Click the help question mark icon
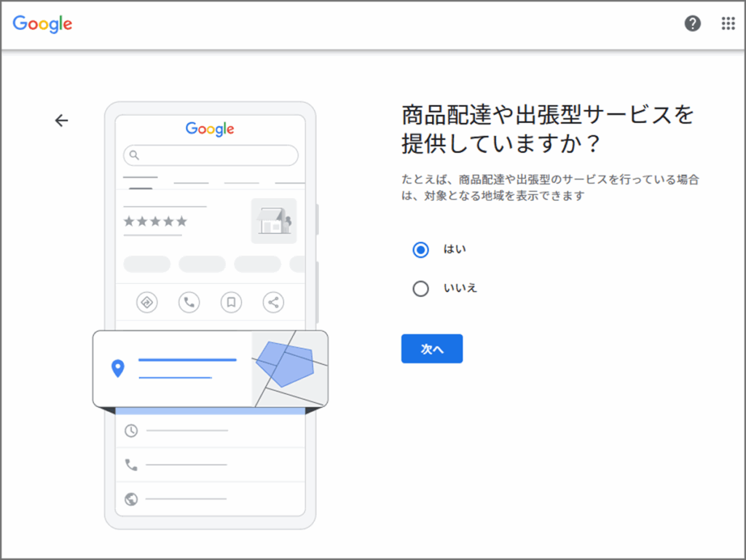746x560 pixels. pyautogui.click(x=691, y=23)
